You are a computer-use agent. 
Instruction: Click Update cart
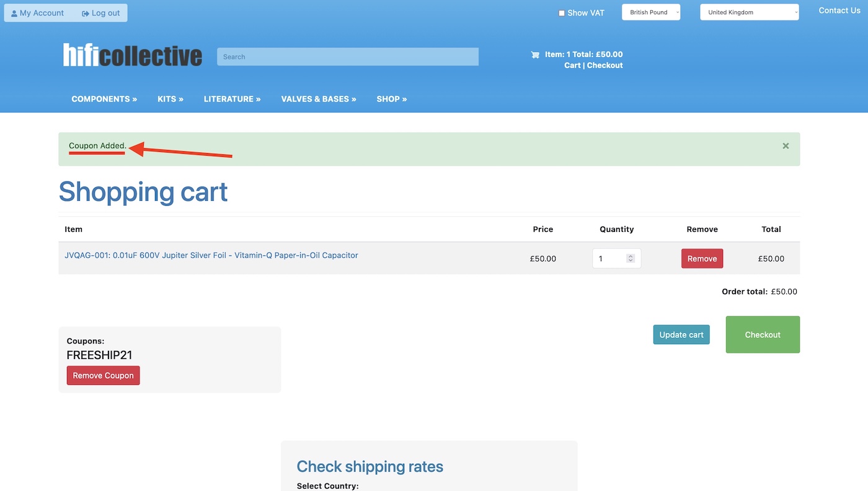681,334
